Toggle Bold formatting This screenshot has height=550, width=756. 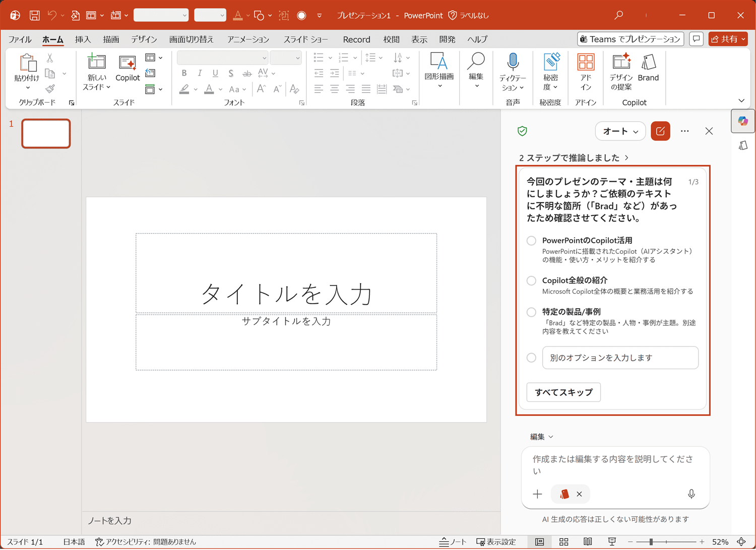click(x=184, y=74)
